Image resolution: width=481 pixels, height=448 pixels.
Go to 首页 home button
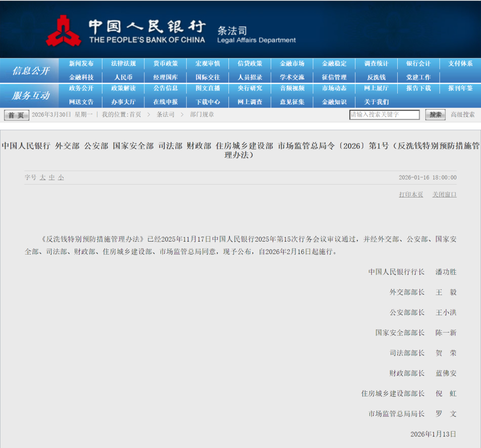16,115
